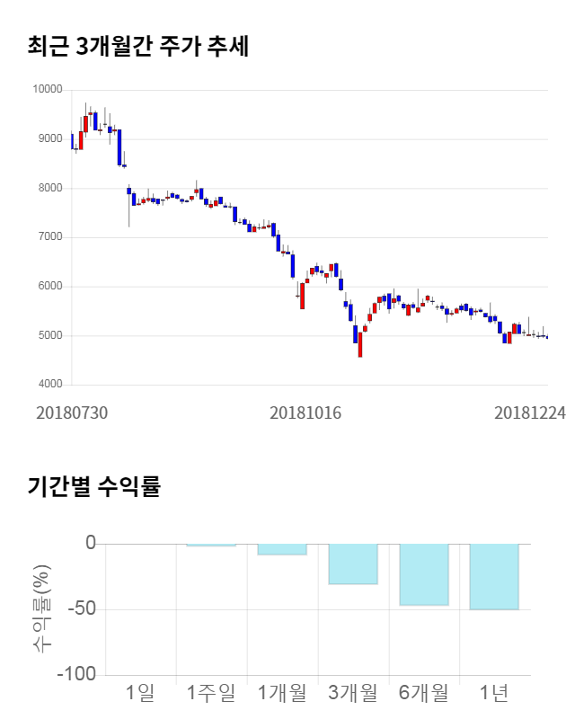Click the 10000 price axis label
Image resolution: width=575 pixels, height=728 pixels.
point(47,90)
